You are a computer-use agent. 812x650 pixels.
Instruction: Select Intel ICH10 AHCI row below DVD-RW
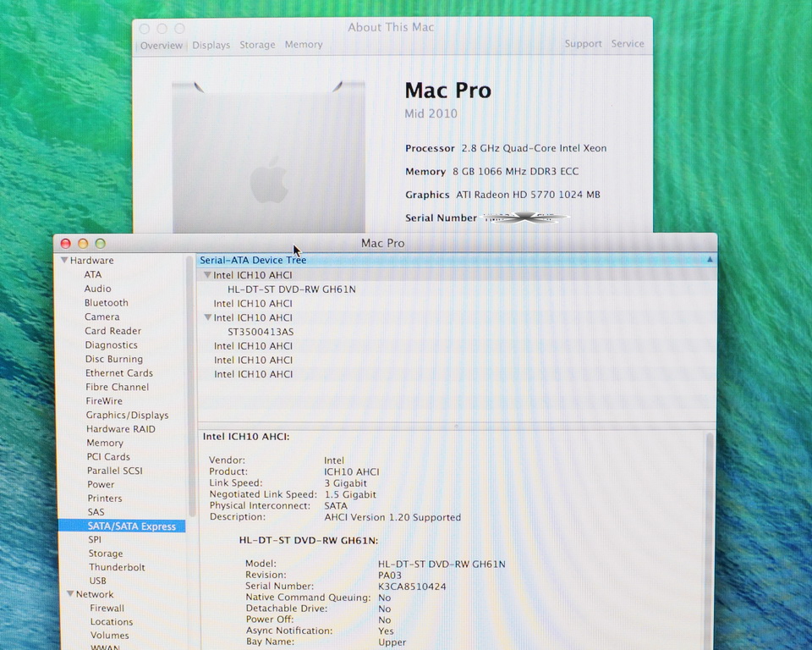coord(253,303)
